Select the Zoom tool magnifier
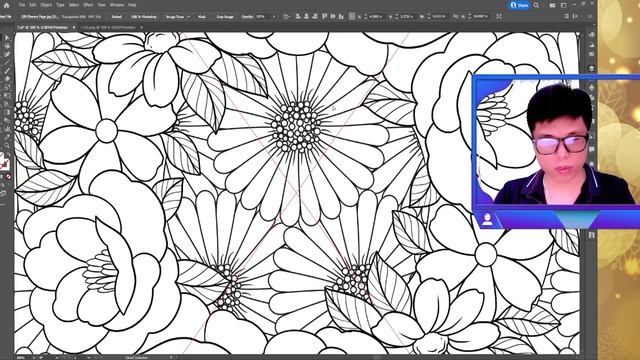 7,145
